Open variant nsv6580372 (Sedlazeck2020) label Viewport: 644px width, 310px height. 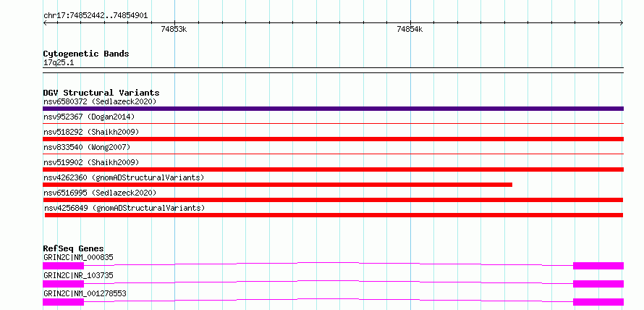coord(100,101)
